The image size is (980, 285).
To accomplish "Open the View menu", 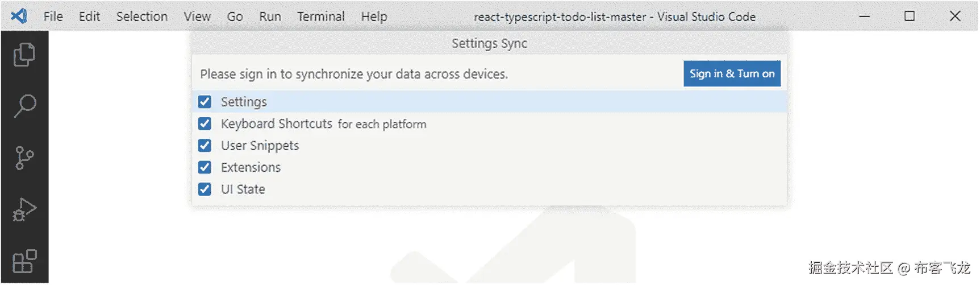I will tap(197, 16).
